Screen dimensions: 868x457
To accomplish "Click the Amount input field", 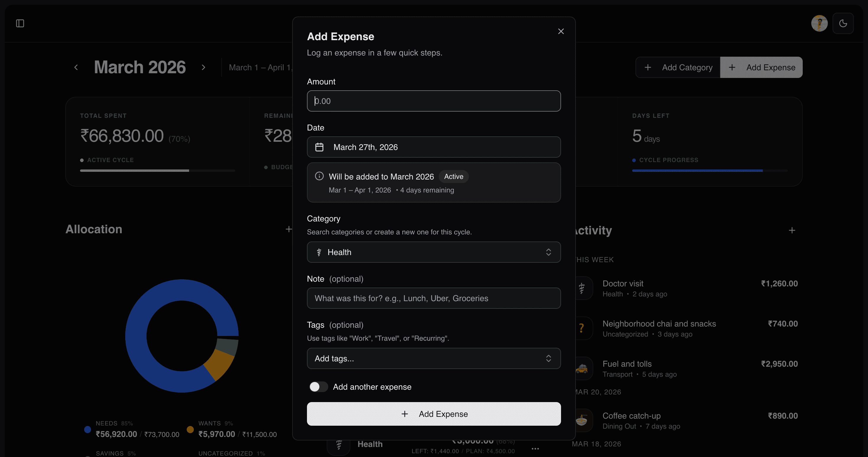I will 433,101.
